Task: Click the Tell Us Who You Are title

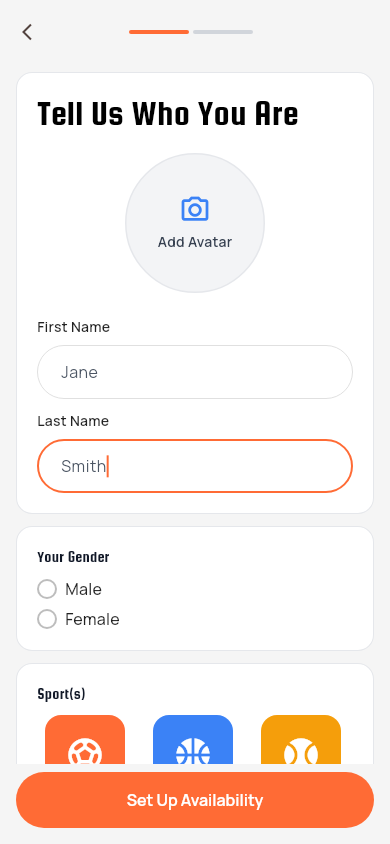Action: tap(168, 114)
